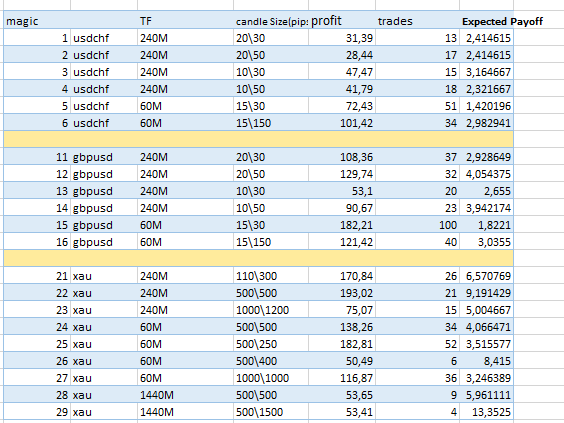Click profit value 90,67
This screenshot has width=564, height=423.
342,208
